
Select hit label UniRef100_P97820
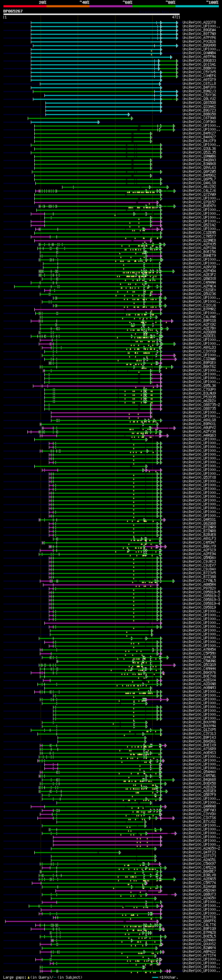click(x=199, y=589)
